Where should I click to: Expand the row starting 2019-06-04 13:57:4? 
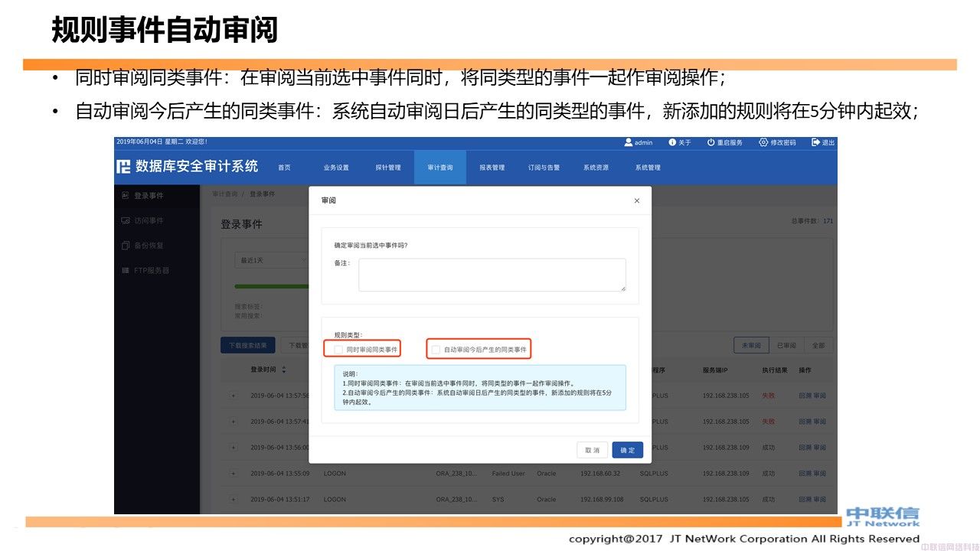(x=234, y=422)
